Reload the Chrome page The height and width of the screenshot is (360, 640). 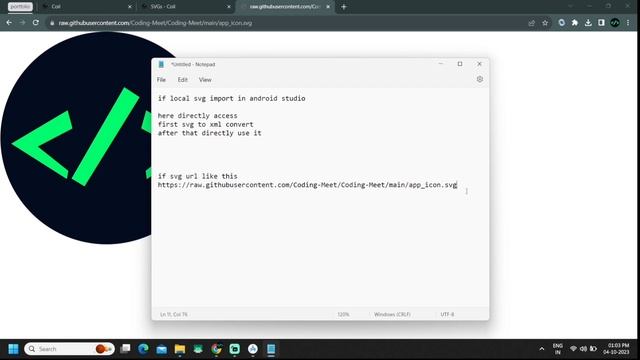[36, 23]
